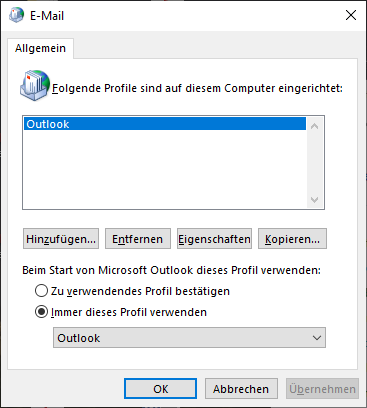
Task: Select 'Immer dieses Profil verwenden' radio button
Action: point(41,312)
